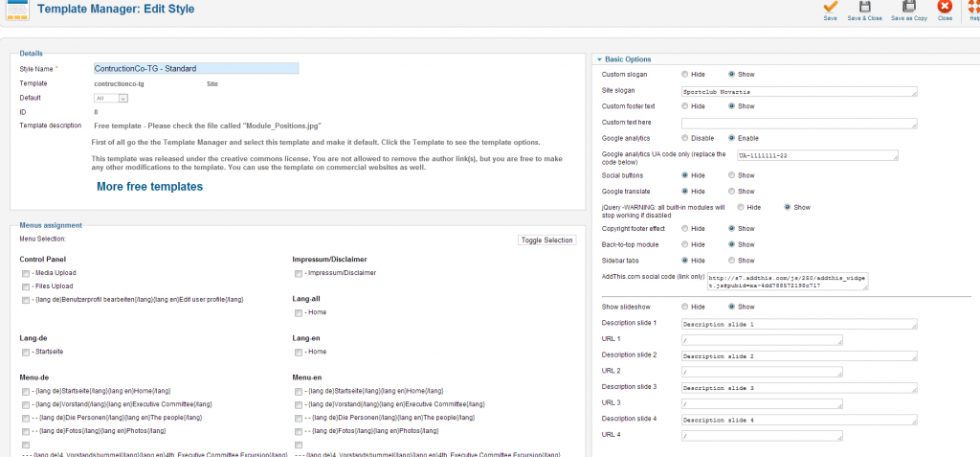The height and width of the screenshot is (457, 980).
Task: Open the More free templates link
Action: click(x=149, y=187)
